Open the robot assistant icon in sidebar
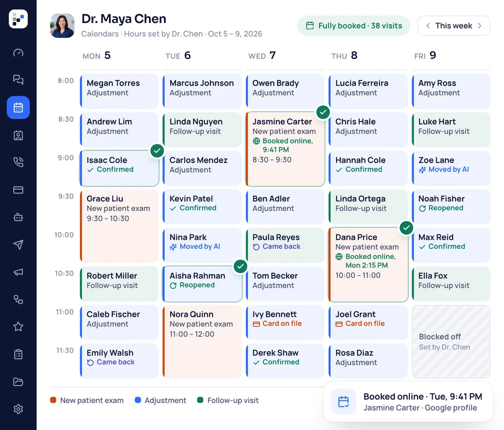This screenshot has height=430, width=504. point(18,218)
